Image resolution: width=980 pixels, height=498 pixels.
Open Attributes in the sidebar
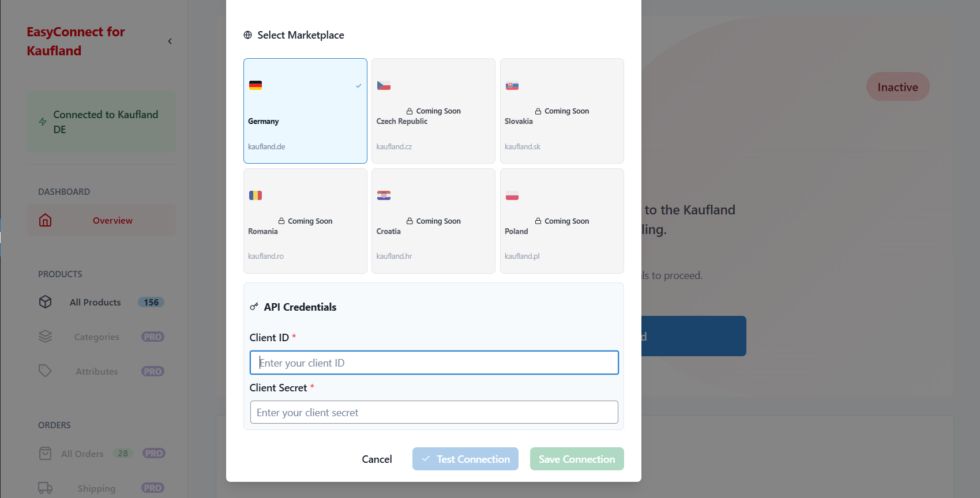click(x=101, y=371)
